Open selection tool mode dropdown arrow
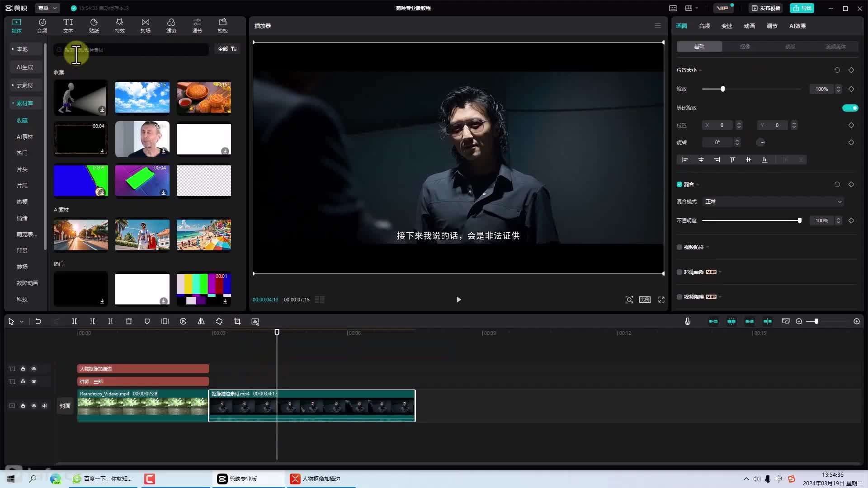The image size is (868, 488). 21,322
